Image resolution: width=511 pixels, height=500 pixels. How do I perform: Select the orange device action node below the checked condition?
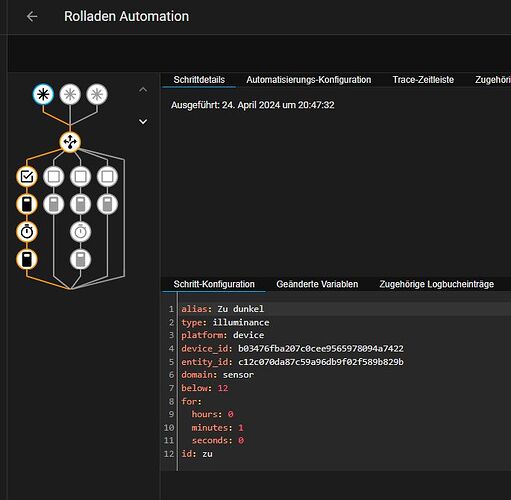tap(27, 204)
